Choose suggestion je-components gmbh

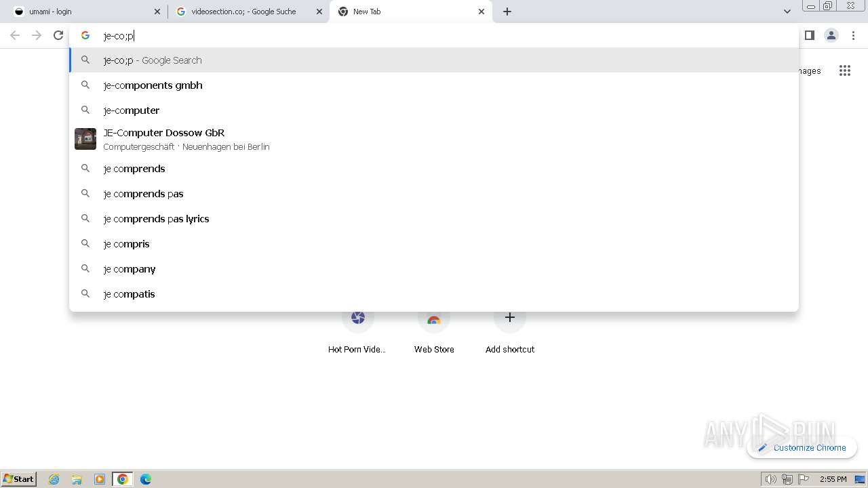tap(434, 85)
